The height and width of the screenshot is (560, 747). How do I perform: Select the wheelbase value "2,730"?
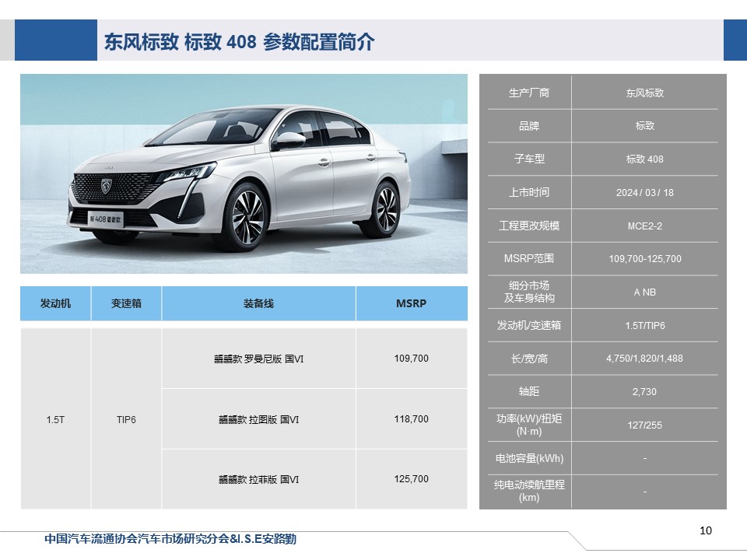[x=644, y=391]
